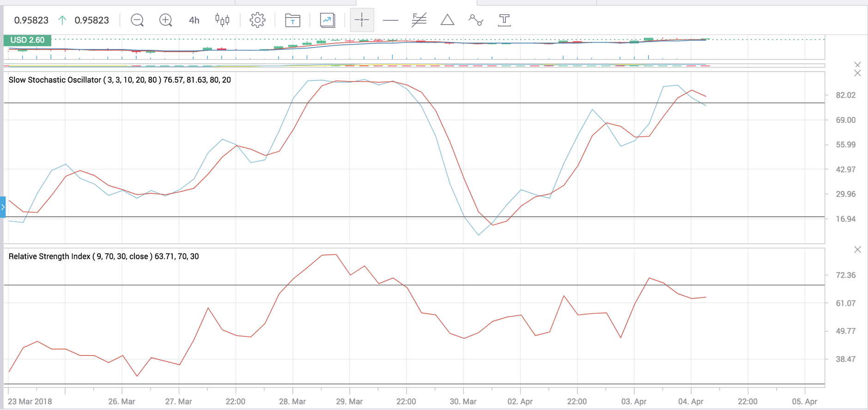The image size is (868, 410).
Task: Click the 30. Mar date label
Action: 463,402
